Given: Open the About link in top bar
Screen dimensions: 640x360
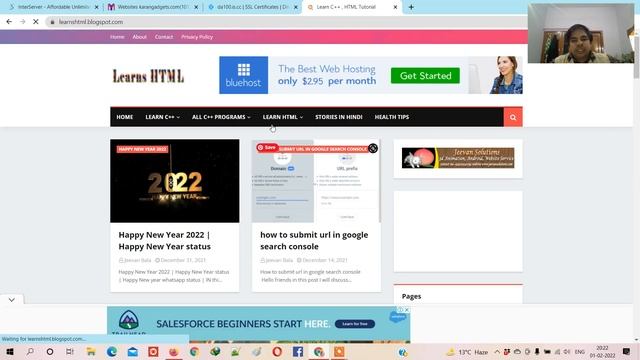Looking at the screenshot, I should (139, 37).
